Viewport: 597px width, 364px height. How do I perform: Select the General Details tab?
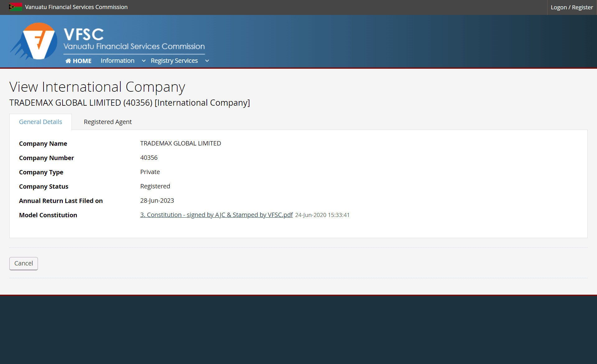pos(40,122)
